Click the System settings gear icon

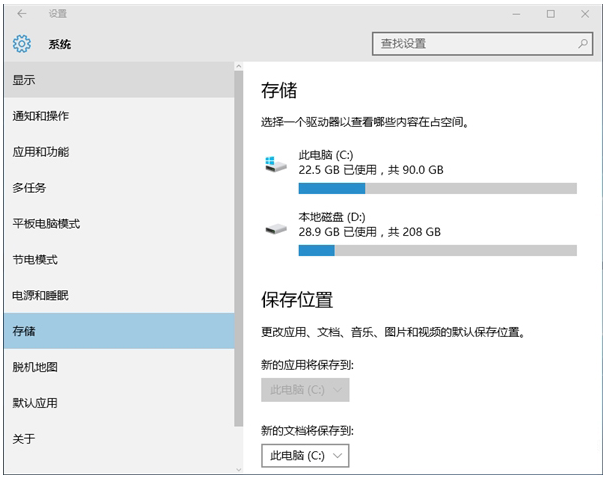pos(22,44)
